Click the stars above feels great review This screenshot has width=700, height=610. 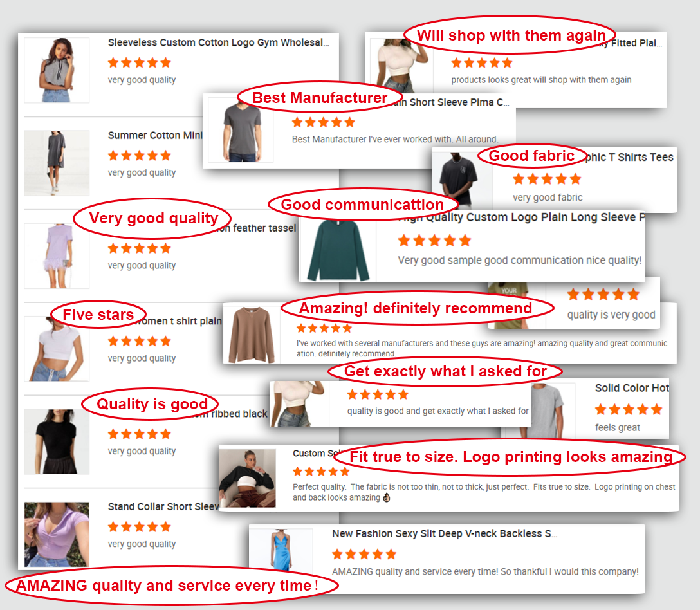point(628,409)
